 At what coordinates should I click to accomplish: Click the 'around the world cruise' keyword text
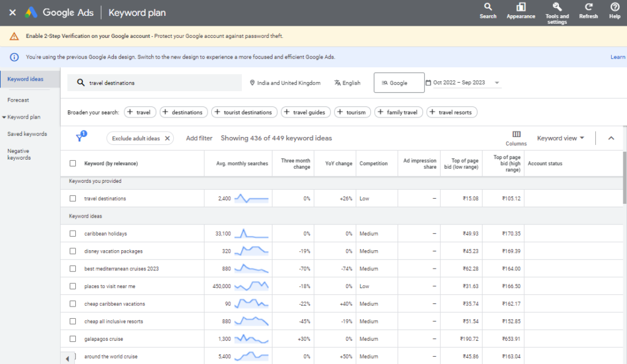111,357
